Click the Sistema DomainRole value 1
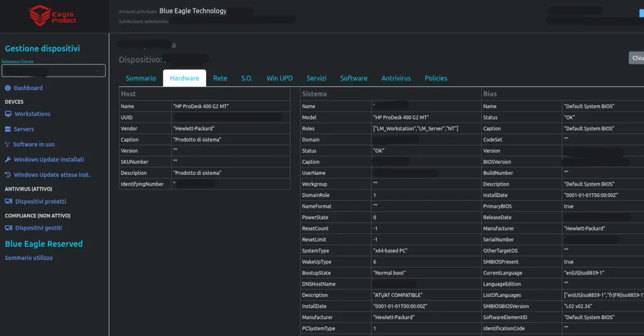 (x=375, y=194)
